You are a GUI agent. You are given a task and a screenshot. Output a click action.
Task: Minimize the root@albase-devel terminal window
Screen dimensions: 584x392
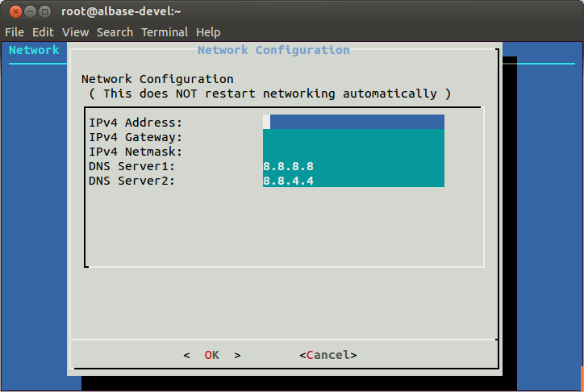coord(30,12)
